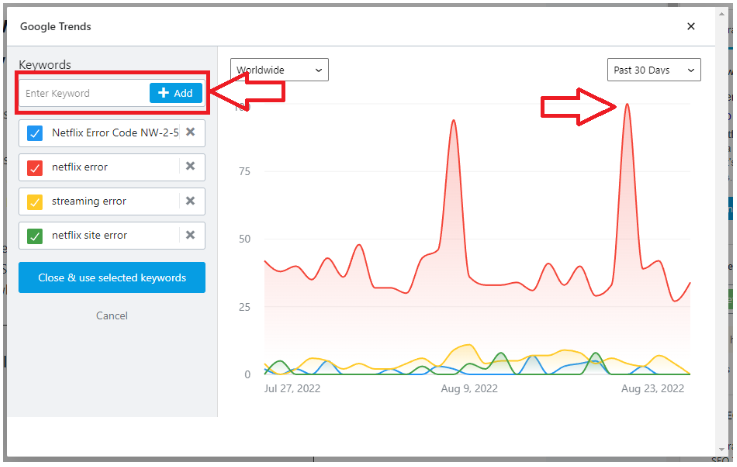737x467 pixels.
Task: Delete the streaming error keyword
Action: [x=190, y=201]
